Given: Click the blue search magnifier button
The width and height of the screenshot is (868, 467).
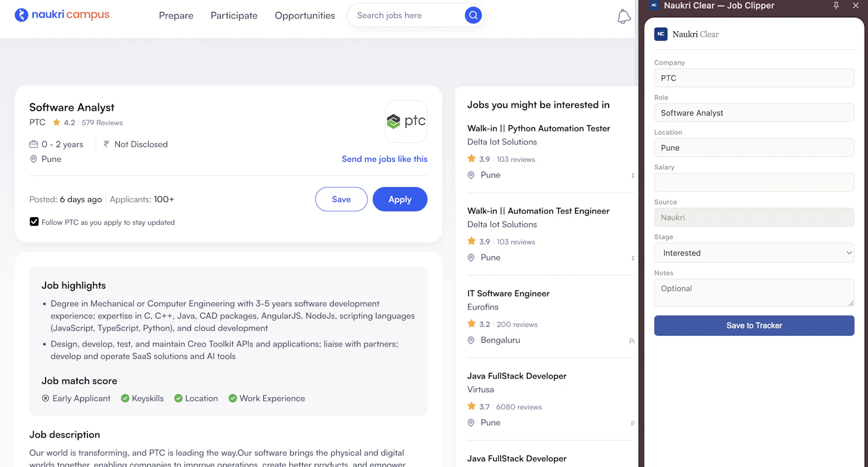Looking at the screenshot, I should [x=473, y=15].
